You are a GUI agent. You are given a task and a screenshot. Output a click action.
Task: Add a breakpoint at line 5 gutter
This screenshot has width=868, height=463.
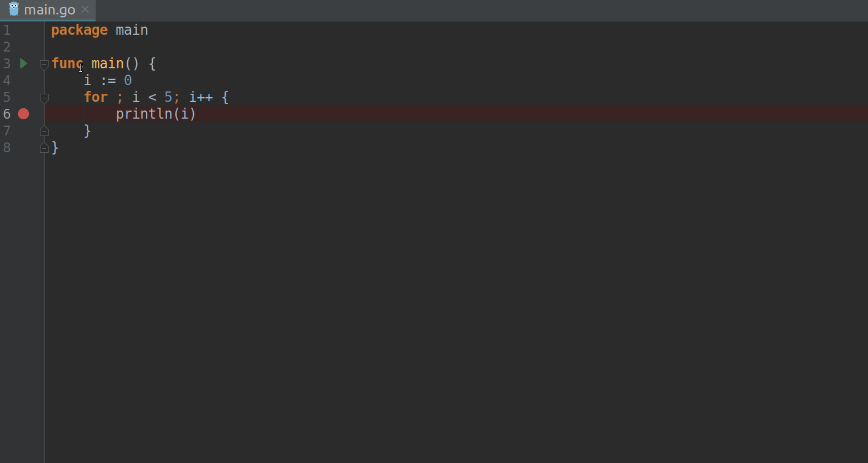tap(23, 97)
